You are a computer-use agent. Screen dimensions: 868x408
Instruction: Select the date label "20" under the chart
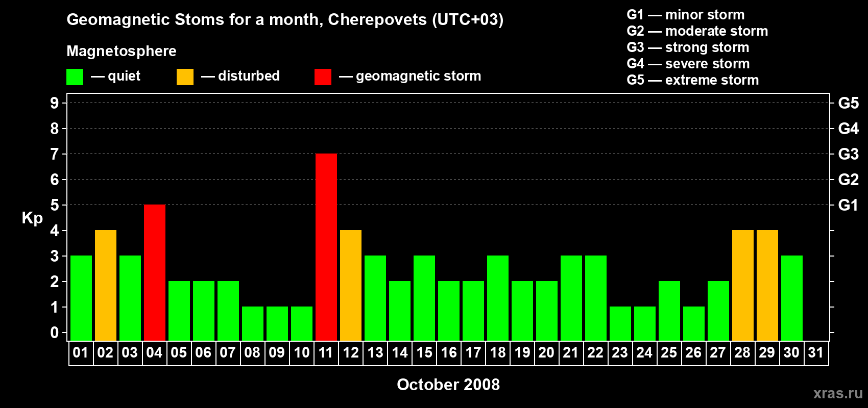click(546, 352)
